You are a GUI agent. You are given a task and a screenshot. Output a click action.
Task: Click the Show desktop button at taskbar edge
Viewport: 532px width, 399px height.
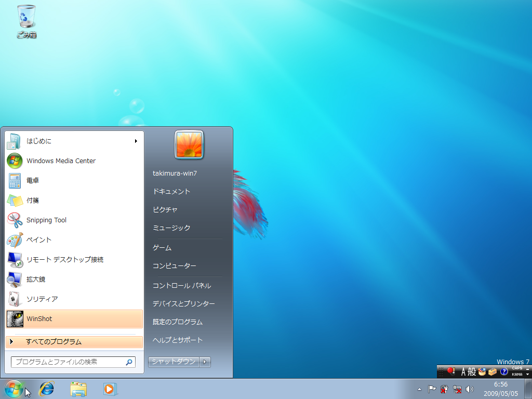click(x=528, y=389)
